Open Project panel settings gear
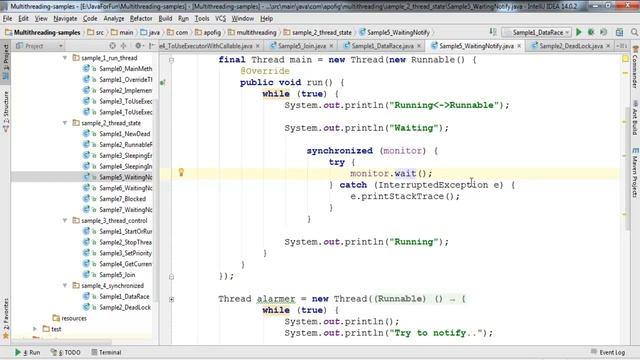Screen dimensions: 640x360 [138, 46]
